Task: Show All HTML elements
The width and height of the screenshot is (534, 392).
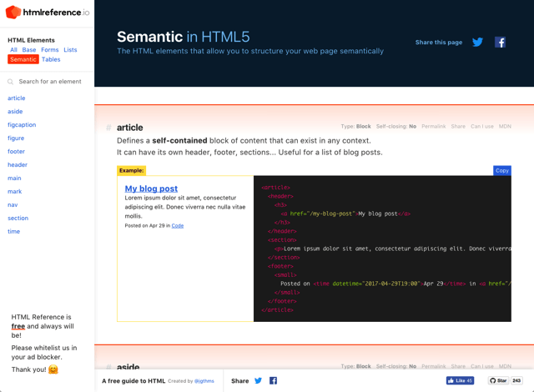Action: coord(13,50)
